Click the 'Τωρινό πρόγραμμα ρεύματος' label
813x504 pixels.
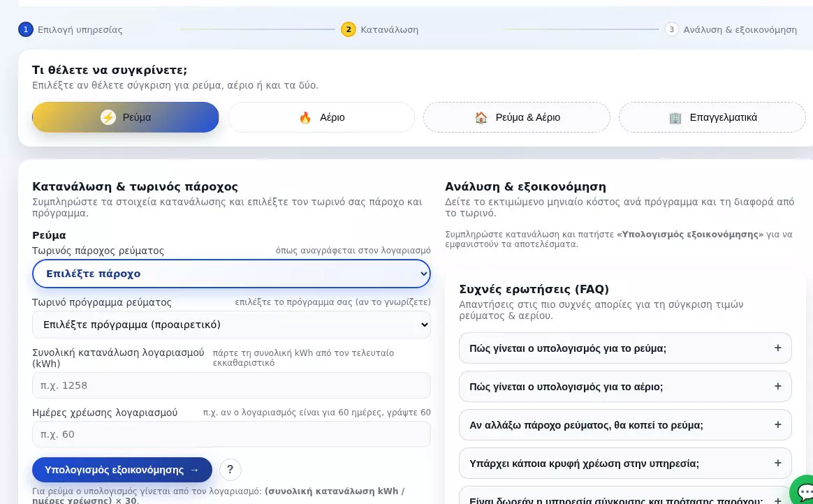(102, 302)
